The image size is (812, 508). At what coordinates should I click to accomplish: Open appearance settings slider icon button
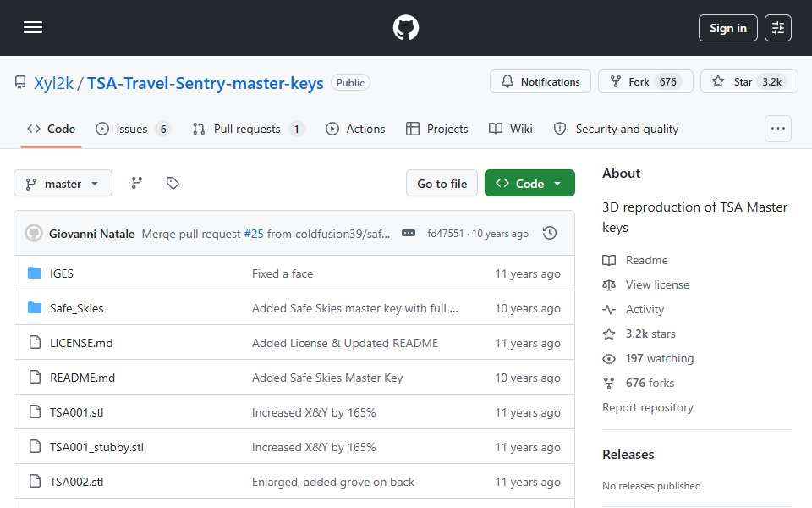click(x=778, y=28)
